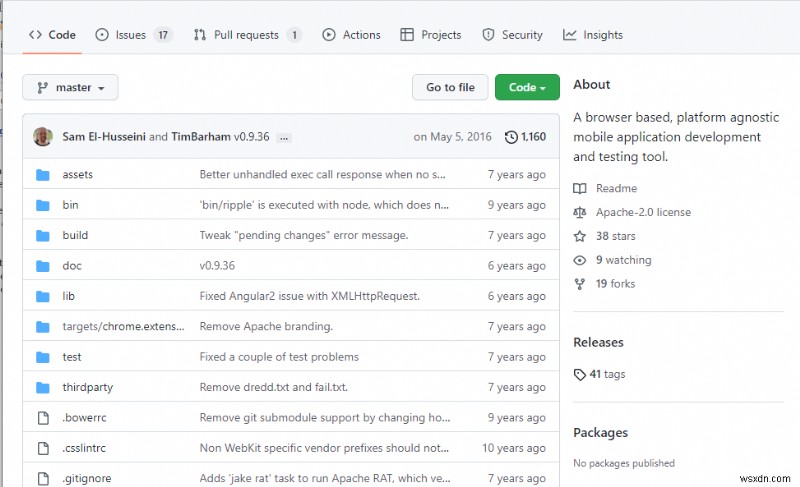Click Sam El-Husseini's avatar thumbnail

pos(43,137)
